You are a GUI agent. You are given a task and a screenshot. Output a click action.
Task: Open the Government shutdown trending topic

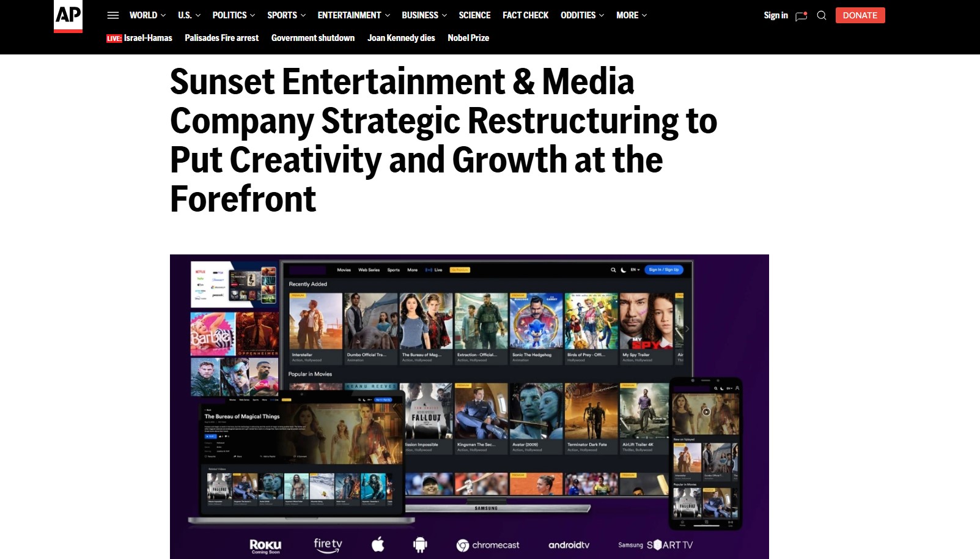pyautogui.click(x=312, y=38)
